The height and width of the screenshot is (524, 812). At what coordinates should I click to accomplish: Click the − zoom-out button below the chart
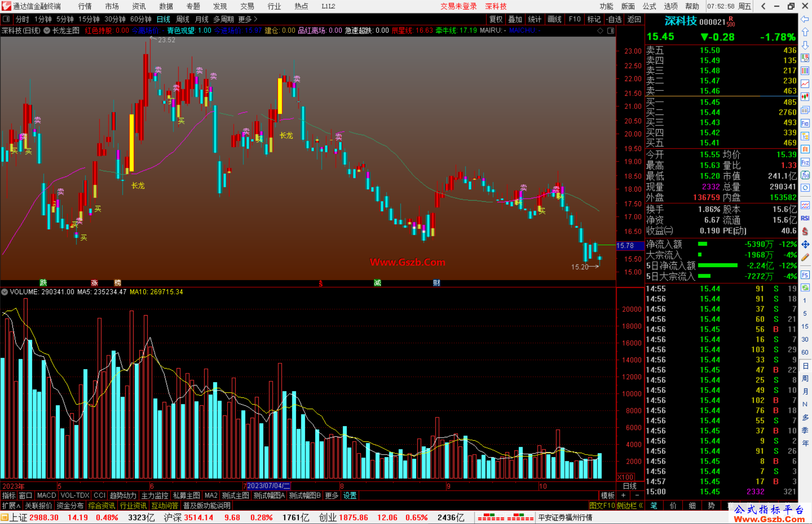(x=637, y=495)
